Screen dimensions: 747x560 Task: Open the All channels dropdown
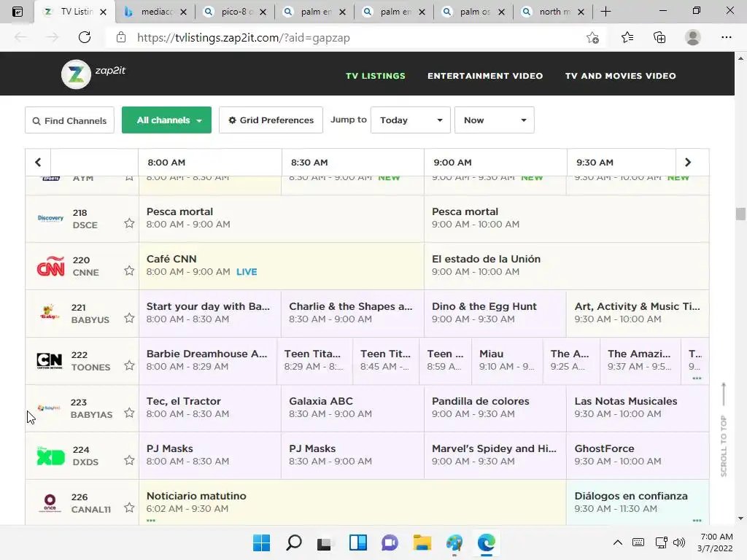pos(167,120)
